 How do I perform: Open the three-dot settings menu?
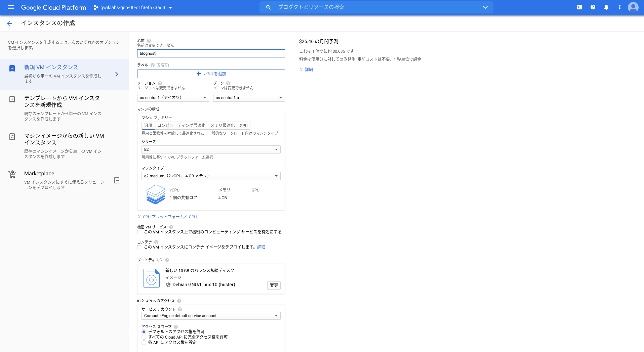coord(620,7)
